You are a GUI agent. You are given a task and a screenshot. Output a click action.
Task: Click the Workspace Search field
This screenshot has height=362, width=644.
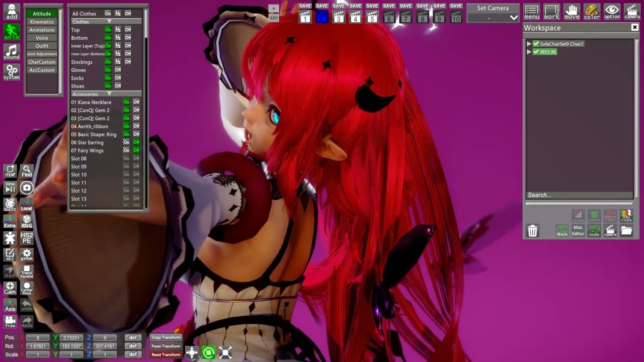point(579,195)
